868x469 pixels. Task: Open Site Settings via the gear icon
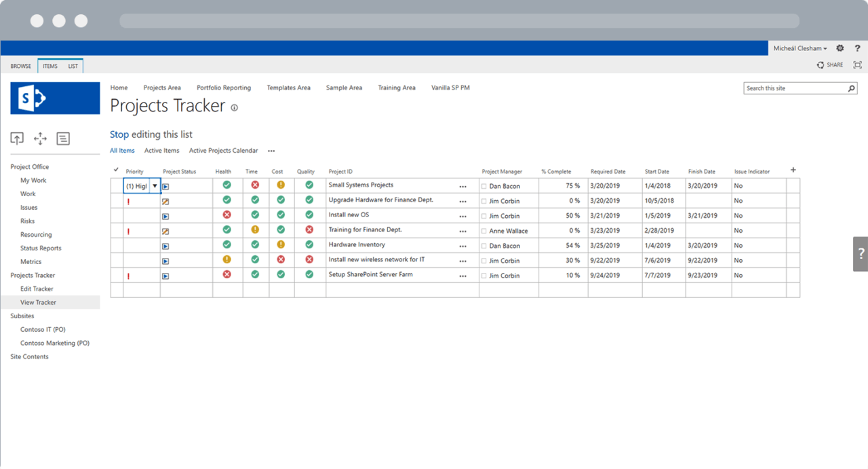point(840,48)
